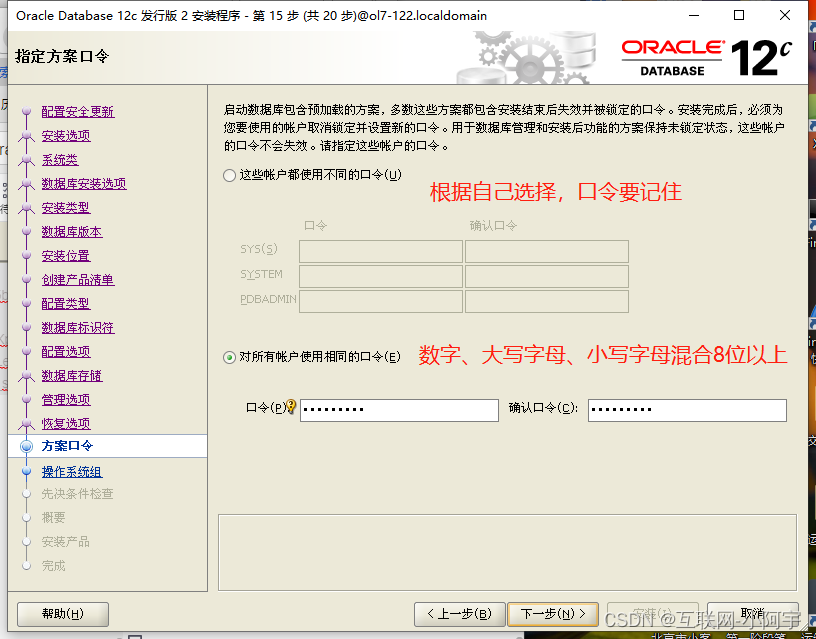
Task: Click the 确认口令(C) password field
Action: point(687,410)
